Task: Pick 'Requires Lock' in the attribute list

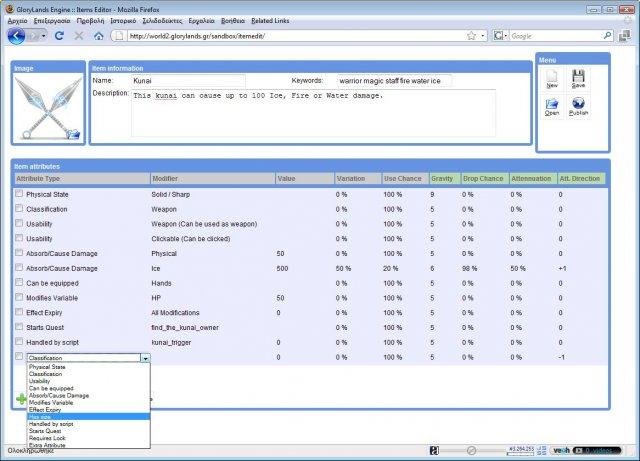Action: pos(50,438)
